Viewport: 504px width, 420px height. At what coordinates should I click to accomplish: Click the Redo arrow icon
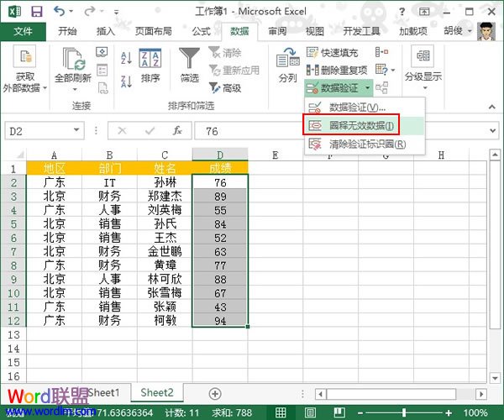89,11
